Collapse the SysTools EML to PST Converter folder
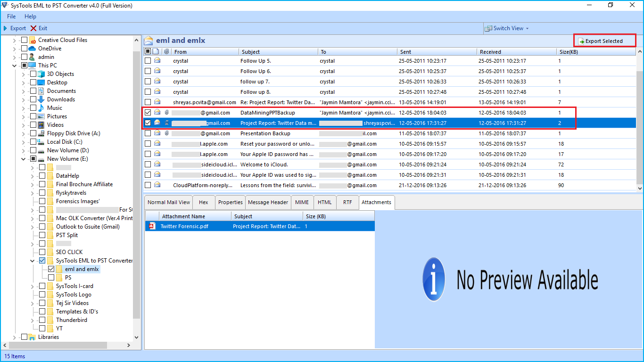This screenshot has height=362, width=644. click(x=33, y=261)
